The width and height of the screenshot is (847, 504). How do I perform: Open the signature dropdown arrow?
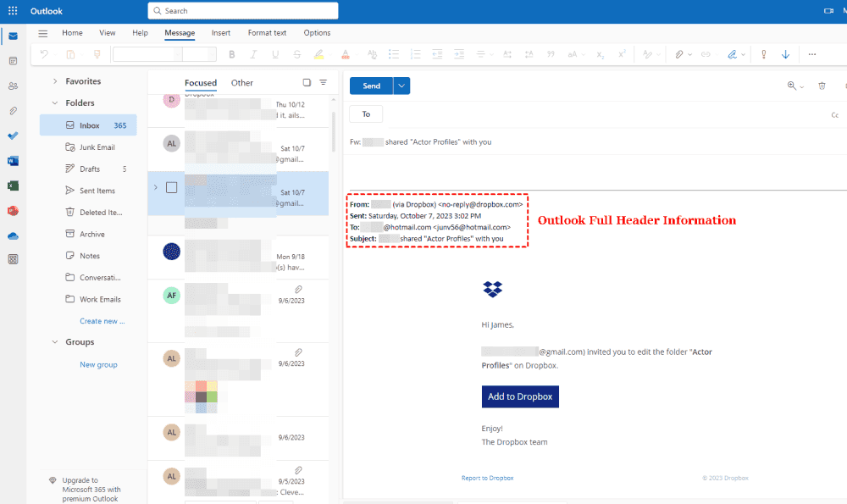(744, 54)
